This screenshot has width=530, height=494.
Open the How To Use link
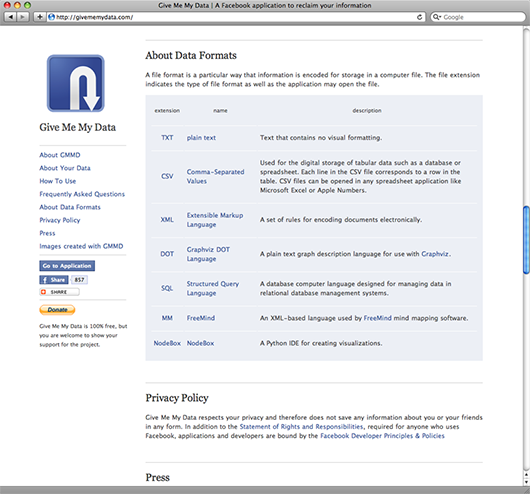point(58,181)
